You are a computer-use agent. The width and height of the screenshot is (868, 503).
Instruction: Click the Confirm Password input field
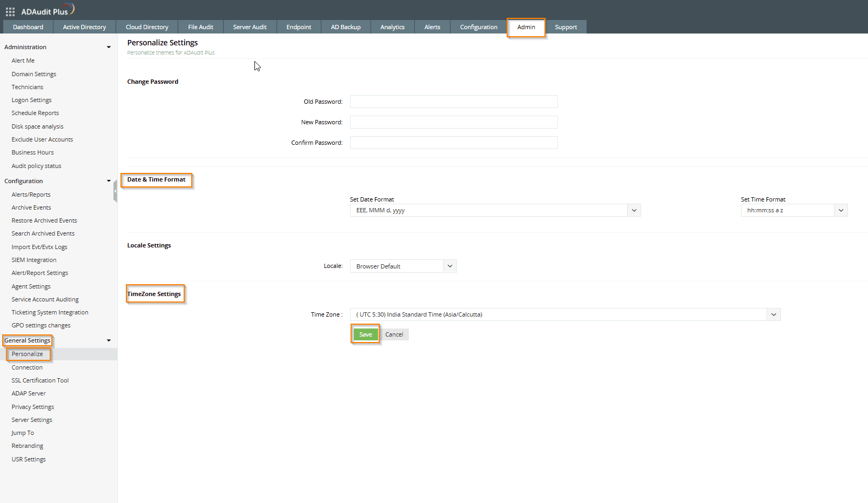point(453,143)
